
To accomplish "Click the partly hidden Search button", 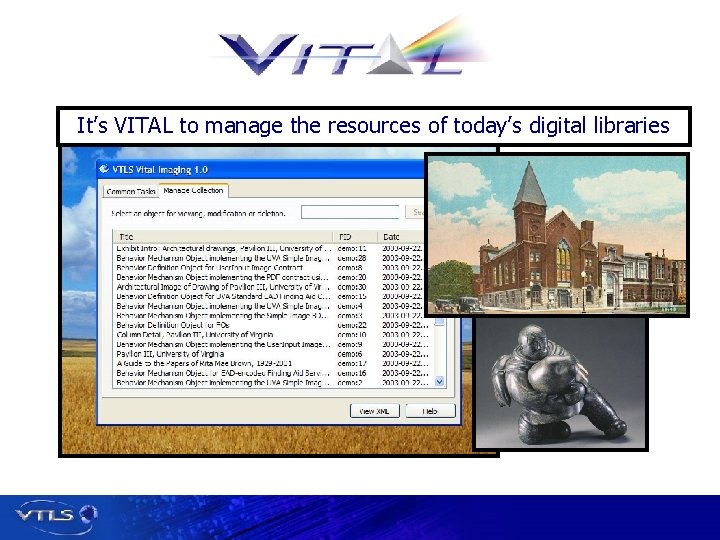I will [415, 212].
